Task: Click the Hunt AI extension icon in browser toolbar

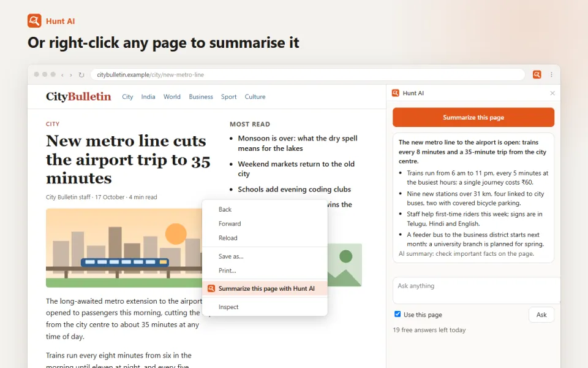Action: click(537, 74)
